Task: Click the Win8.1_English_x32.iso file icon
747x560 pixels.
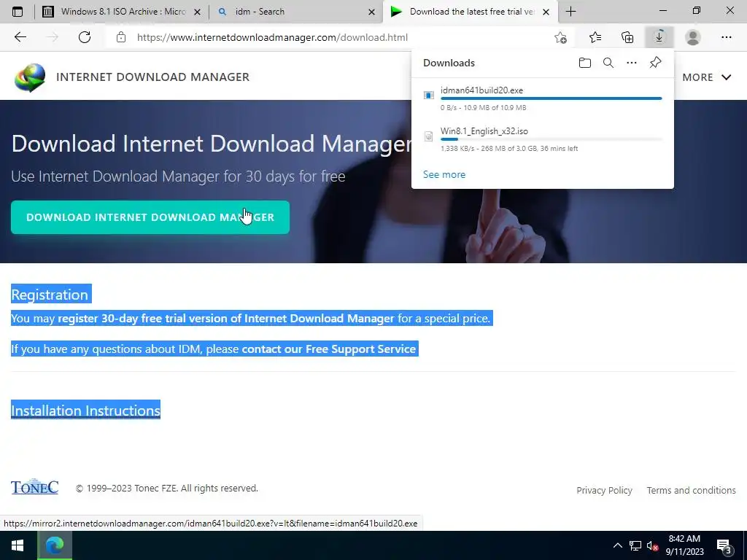Action: (x=429, y=136)
